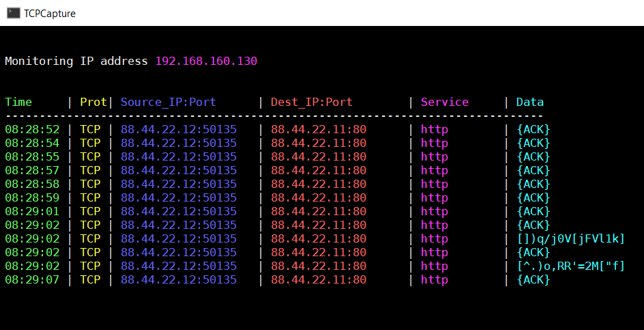644x330 pixels.
Task: Click destination 88.44.22.11:80 in 08:28:59 row
Action: tap(319, 197)
